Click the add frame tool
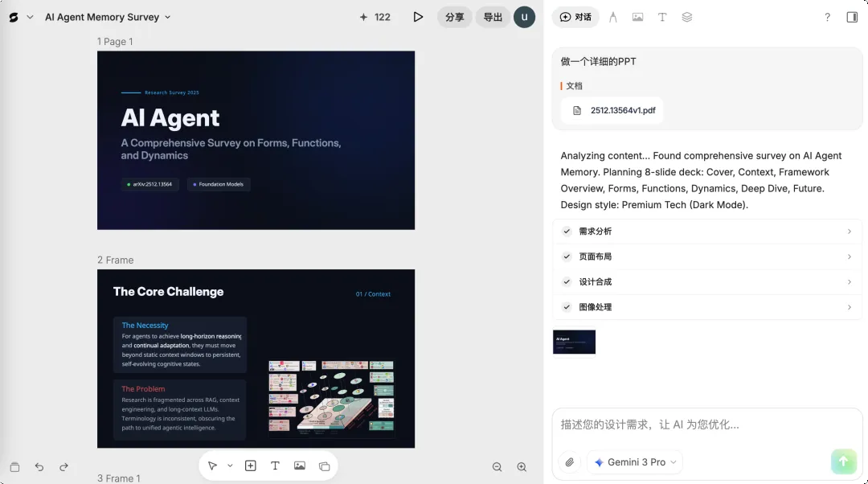 [251, 466]
